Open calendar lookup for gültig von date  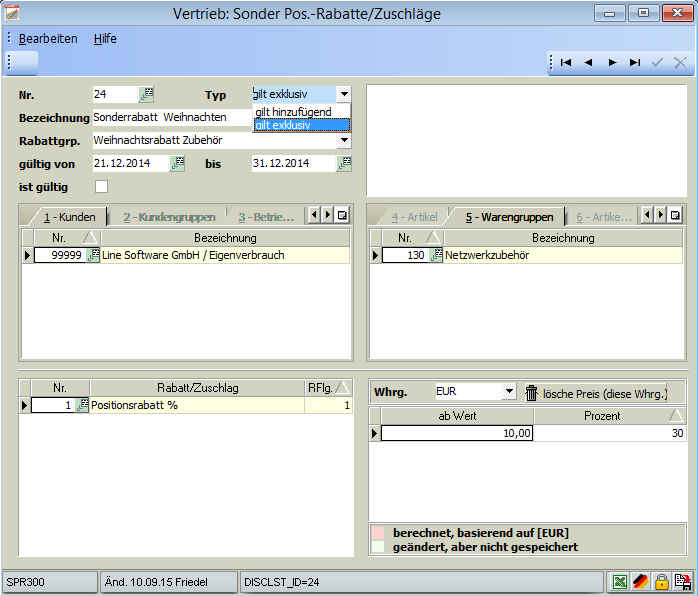coord(177,163)
